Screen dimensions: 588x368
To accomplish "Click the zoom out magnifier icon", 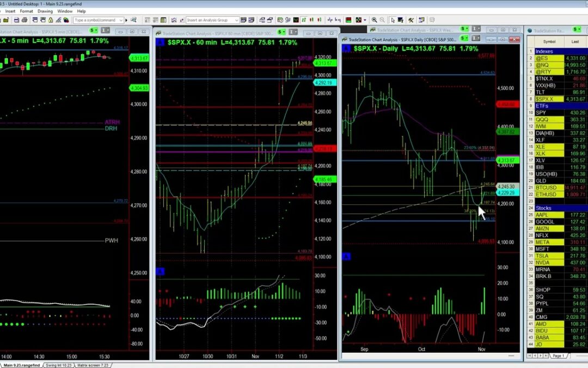I will click(382, 20).
